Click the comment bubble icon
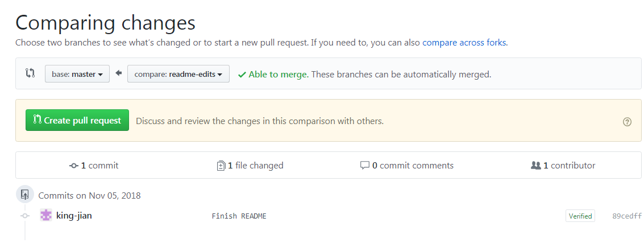 (x=365, y=166)
